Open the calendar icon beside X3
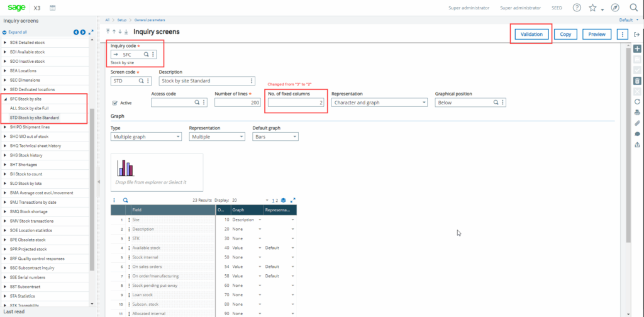The width and height of the screenshot is (644, 317). point(52,8)
